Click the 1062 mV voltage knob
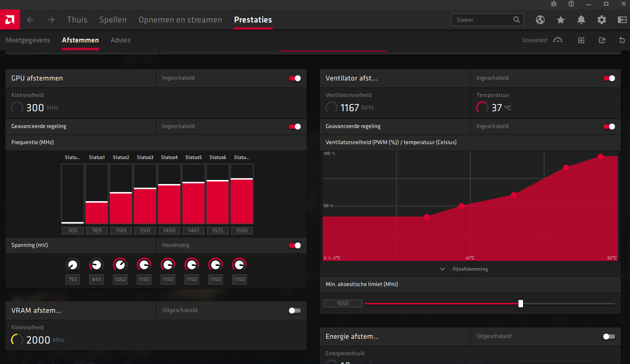630x364 pixels. click(120, 264)
